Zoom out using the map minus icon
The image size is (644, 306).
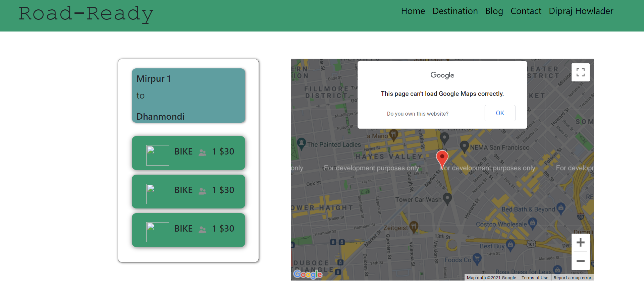click(581, 261)
